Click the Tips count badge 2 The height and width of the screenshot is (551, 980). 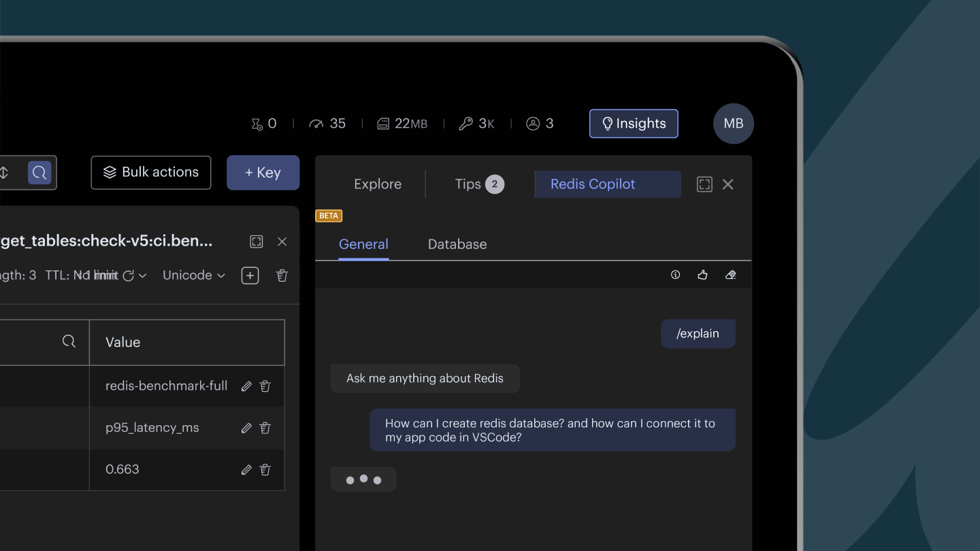coord(495,184)
